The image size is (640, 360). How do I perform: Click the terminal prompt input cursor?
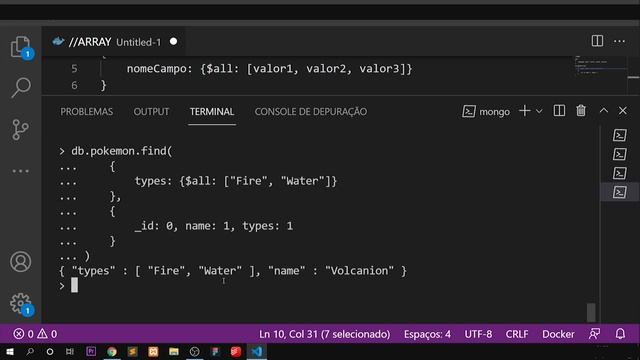pyautogui.click(x=74, y=285)
